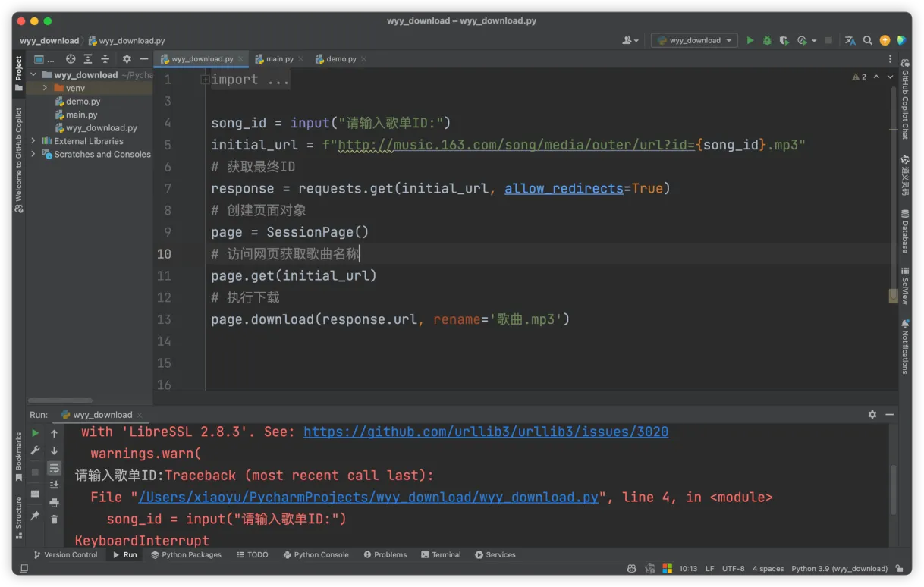Click the Project panel horizontal scrollbar
924x587 pixels.
tap(60, 400)
